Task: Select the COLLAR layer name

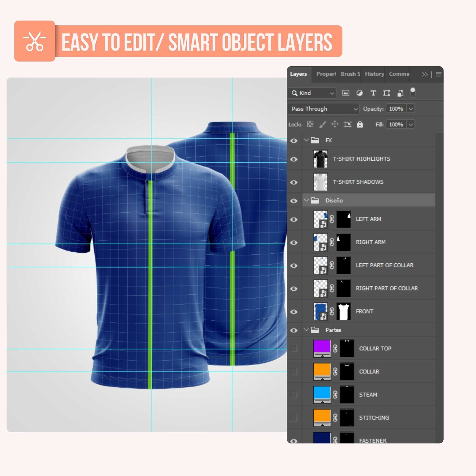Action: point(369,372)
